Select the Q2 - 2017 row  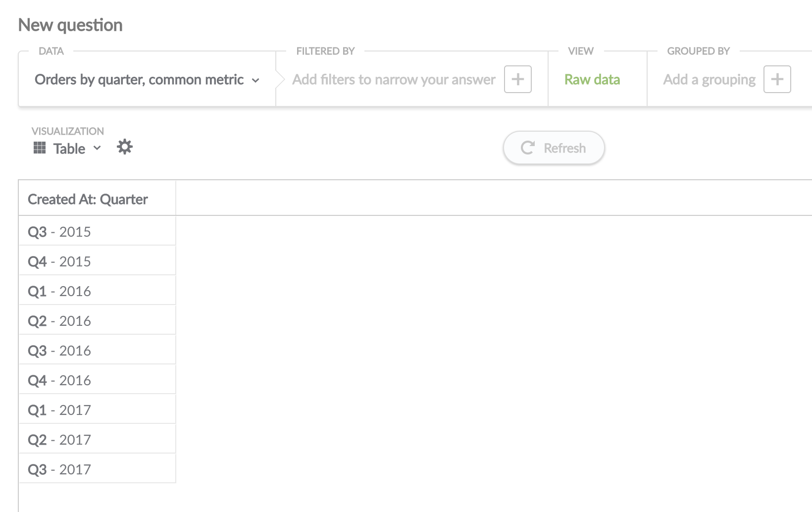pos(59,439)
